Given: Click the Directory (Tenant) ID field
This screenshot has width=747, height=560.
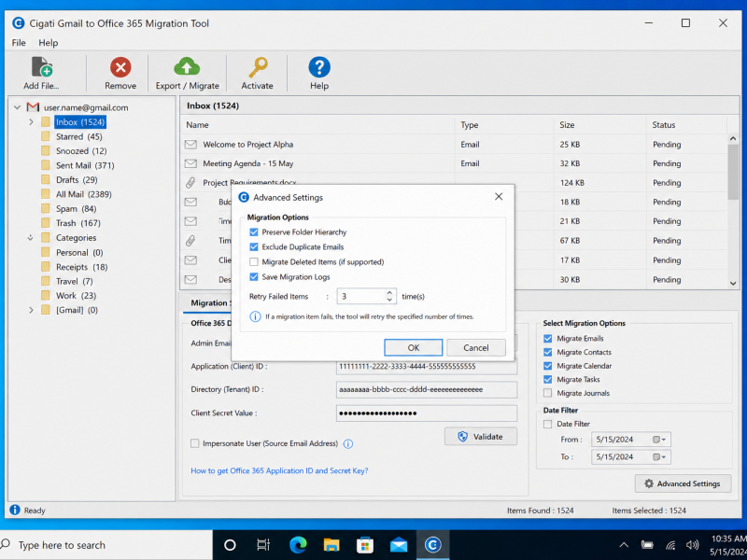Looking at the screenshot, I should pos(427,389).
